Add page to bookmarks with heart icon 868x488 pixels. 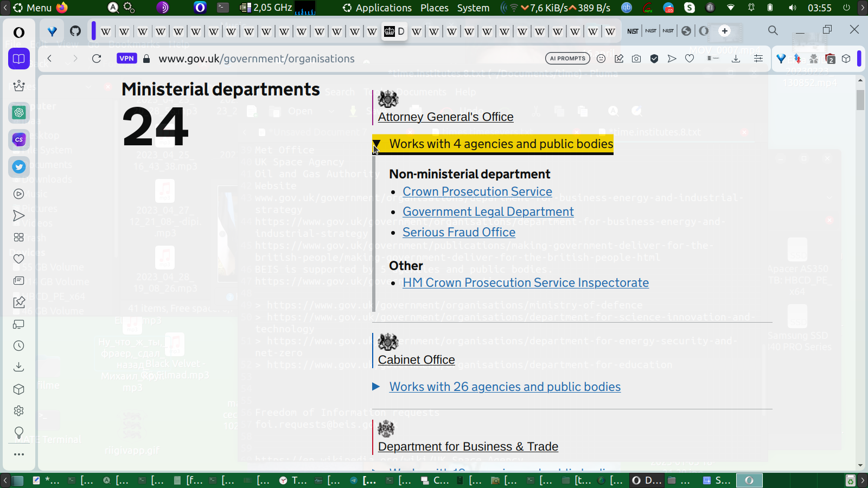(690, 59)
